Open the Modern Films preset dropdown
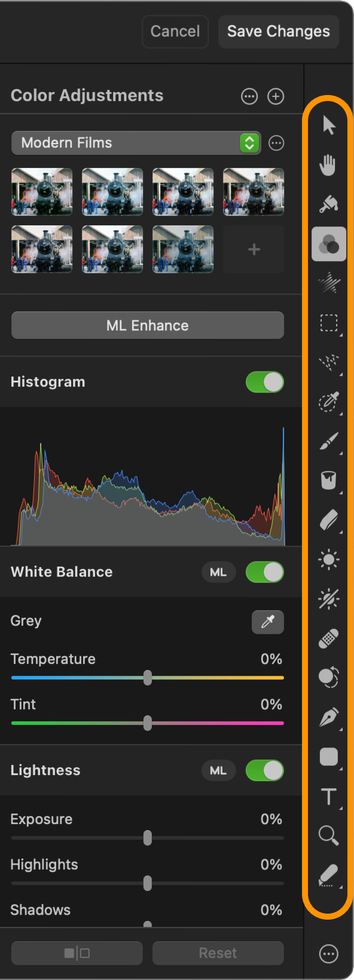This screenshot has width=354, height=980. (x=136, y=143)
